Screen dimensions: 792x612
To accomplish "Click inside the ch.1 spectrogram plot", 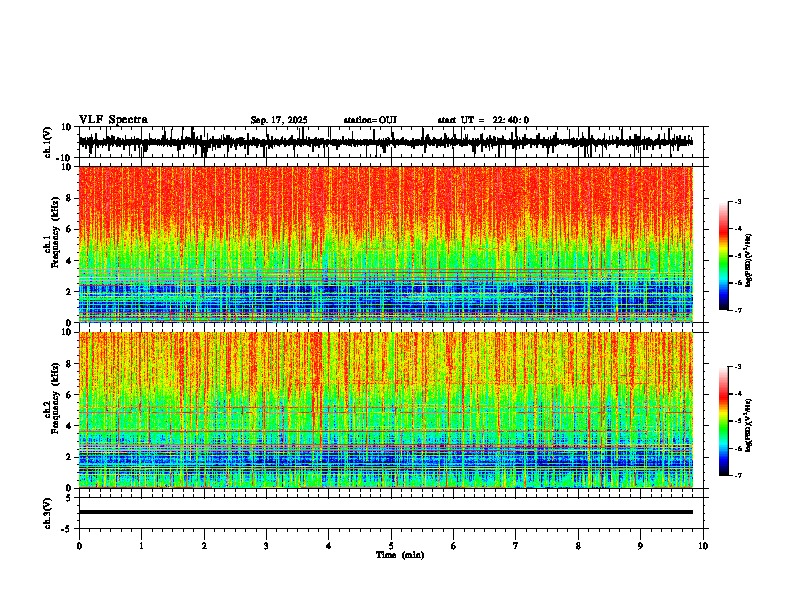I will (x=386, y=244).
